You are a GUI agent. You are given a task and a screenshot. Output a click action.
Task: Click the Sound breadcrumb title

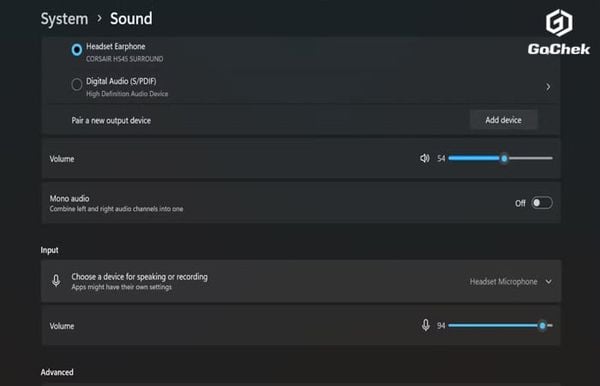[131, 18]
